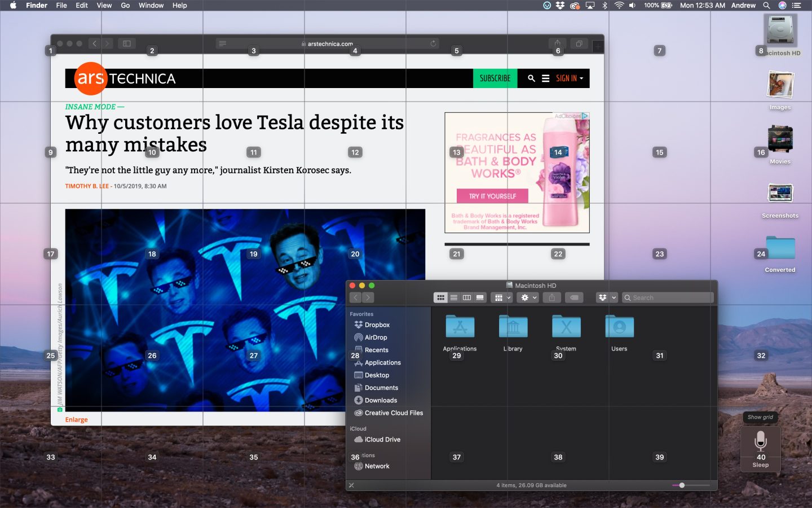Toggle the Safari sidebar button

(x=127, y=43)
